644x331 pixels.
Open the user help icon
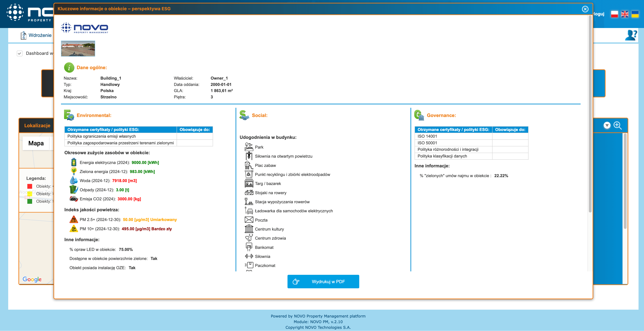pos(631,35)
